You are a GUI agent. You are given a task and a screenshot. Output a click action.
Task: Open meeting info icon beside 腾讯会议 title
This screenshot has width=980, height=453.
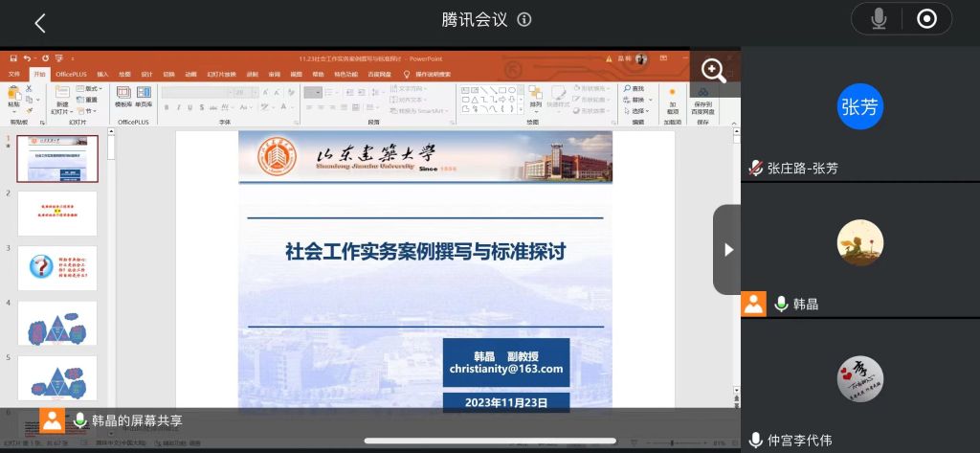(x=523, y=20)
